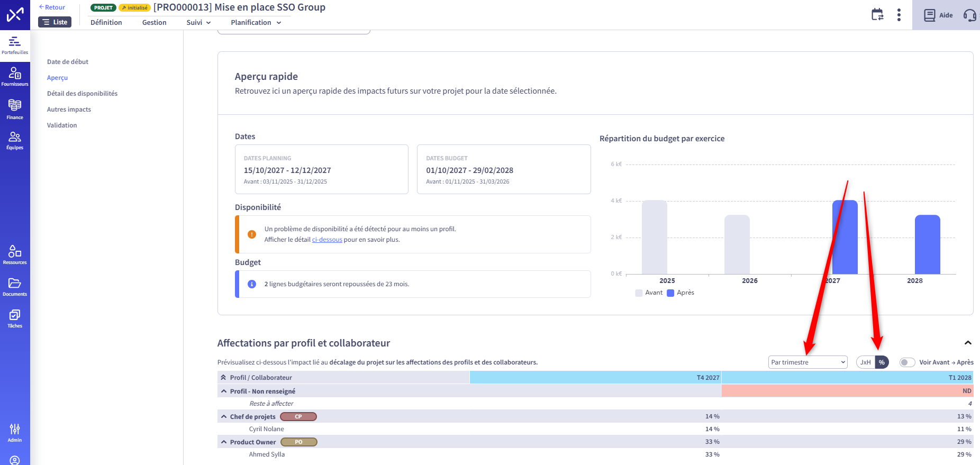Go to the Finance module icon
This screenshot has height=465, width=980.
[15, 109]
